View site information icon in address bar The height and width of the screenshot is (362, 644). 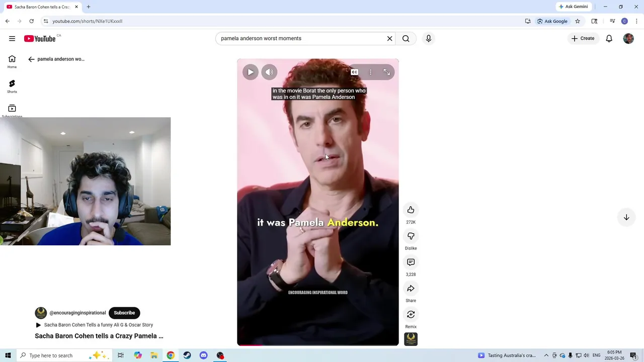[46, 21]
